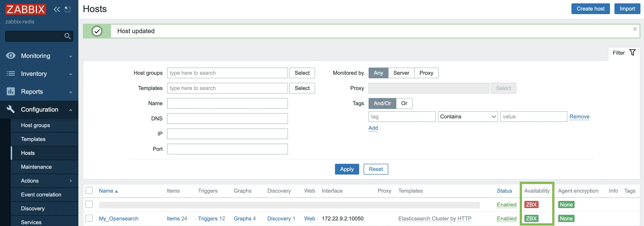Click the green ZBX availability badge
This screenshot has height=226, width=644.
531,219
